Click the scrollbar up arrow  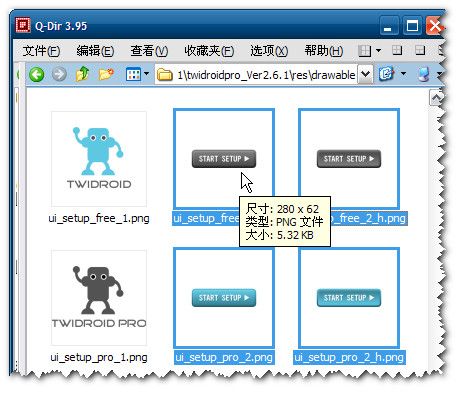(436, 98)
